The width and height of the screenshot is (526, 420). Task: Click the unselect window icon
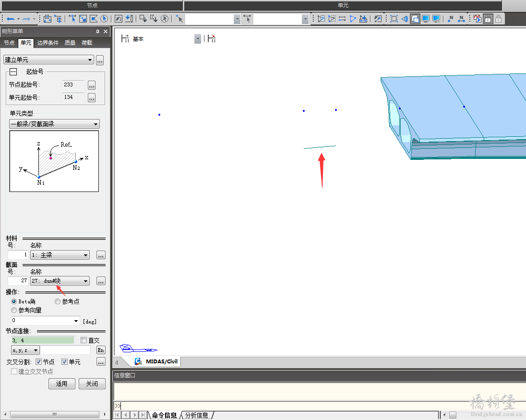pos(143,19)
